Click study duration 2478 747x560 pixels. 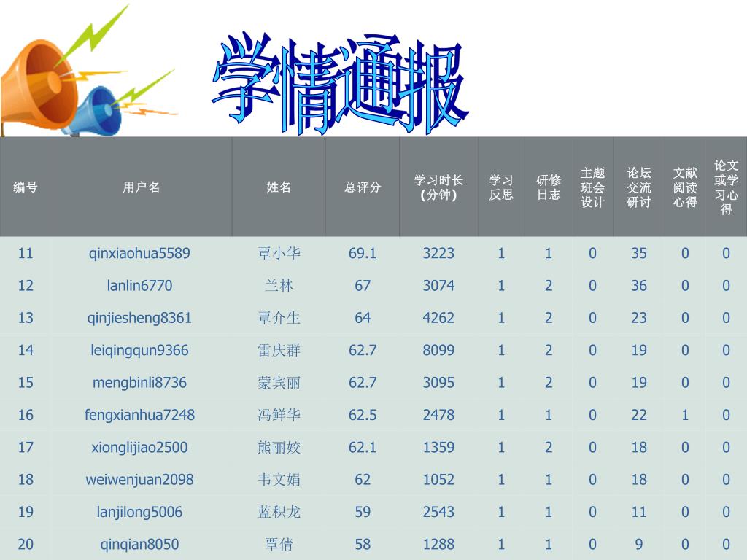[x=438, y=415]
